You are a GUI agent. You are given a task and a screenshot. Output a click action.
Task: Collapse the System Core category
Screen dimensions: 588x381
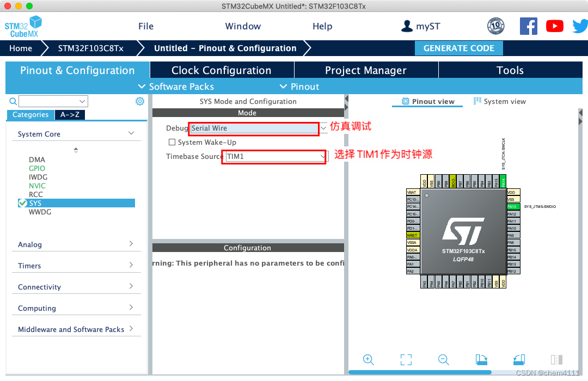pyautogui.click(x=131, y=133)
